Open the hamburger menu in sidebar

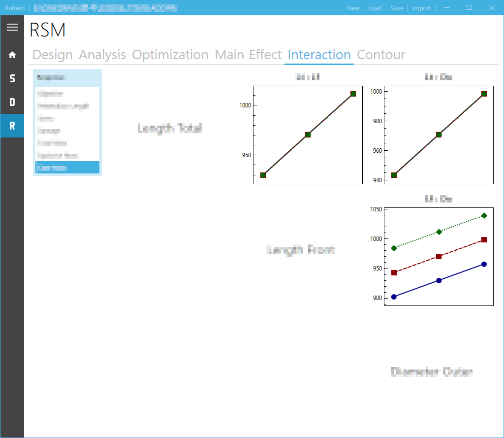click(x=12, y=28)
